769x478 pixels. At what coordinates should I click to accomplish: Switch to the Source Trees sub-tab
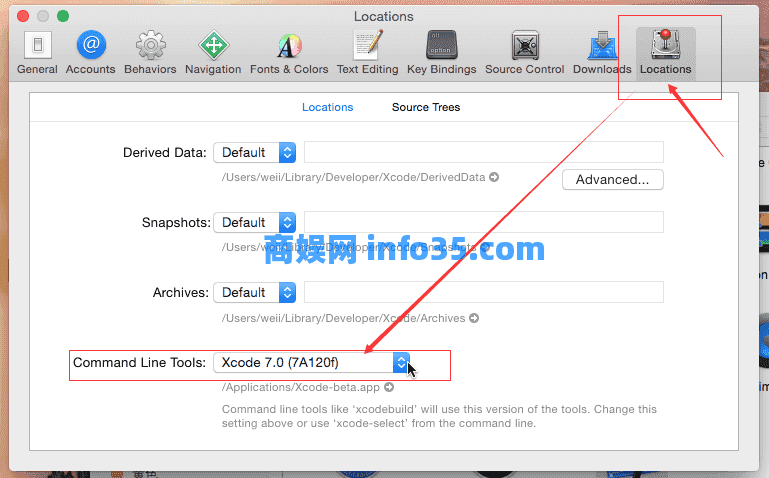(x=426, y=107)
